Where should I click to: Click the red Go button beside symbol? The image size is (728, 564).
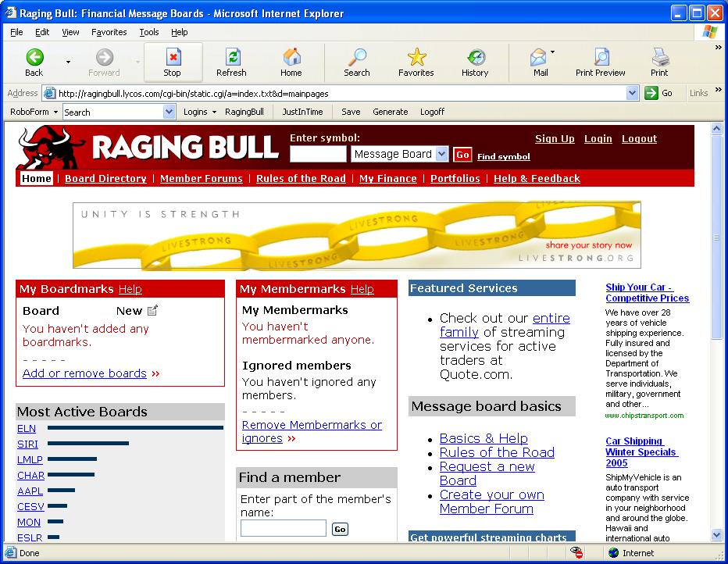point(462,155)
